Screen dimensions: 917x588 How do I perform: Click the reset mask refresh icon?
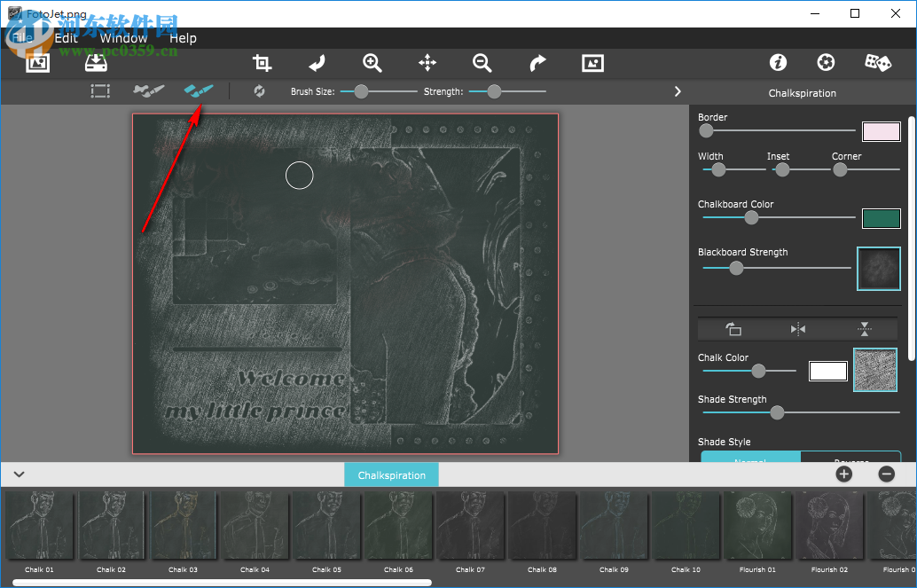(259, 90)
